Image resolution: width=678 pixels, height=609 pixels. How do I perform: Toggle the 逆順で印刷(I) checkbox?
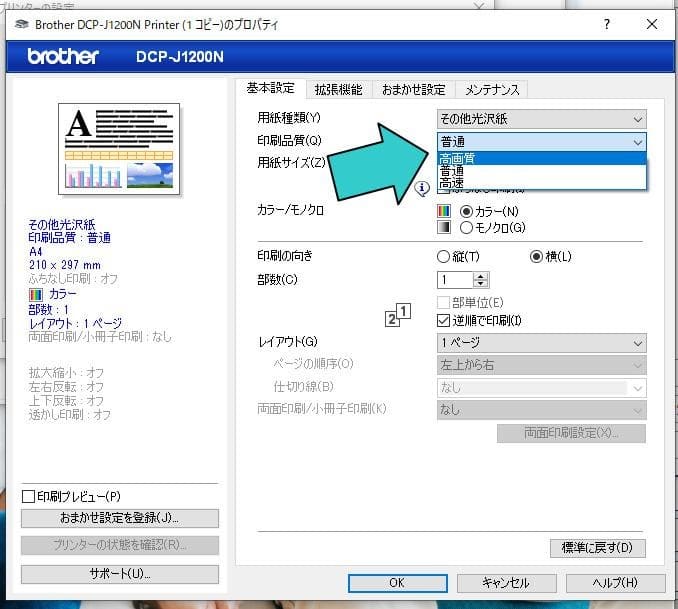(443, 321)
